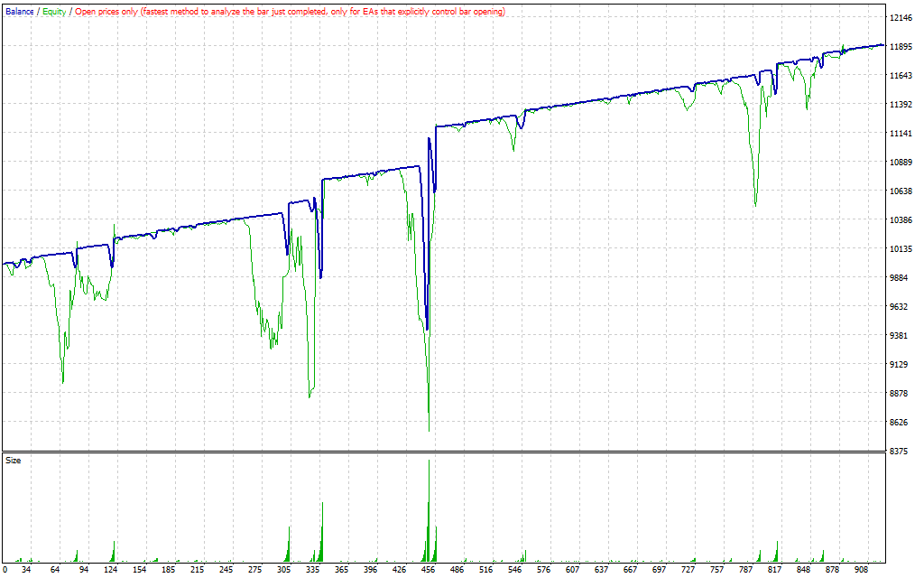Click the 'Balance' legend label
The width and height of the screenshot is (924, 578).
[x=20, y=12]
